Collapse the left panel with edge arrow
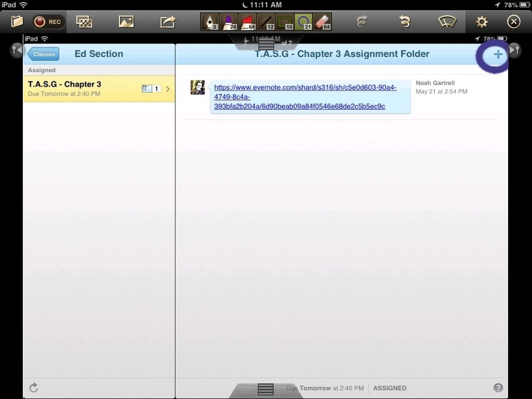The width and height of the screenshot is (532, 399). tap(16, 49)
